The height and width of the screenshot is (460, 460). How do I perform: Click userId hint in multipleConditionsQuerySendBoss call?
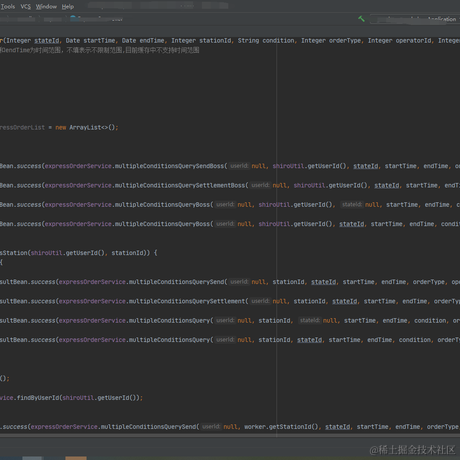[x=239, y=166]
